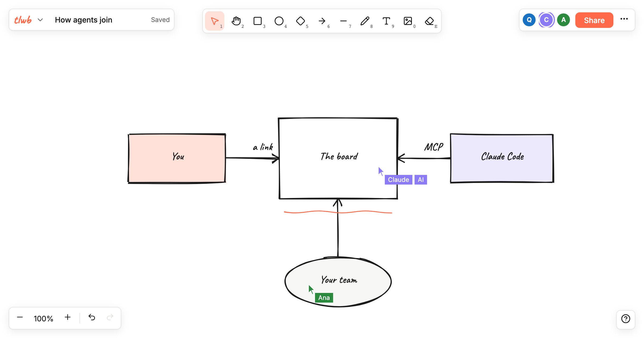Select the pencil draw tool

point(365,21)
